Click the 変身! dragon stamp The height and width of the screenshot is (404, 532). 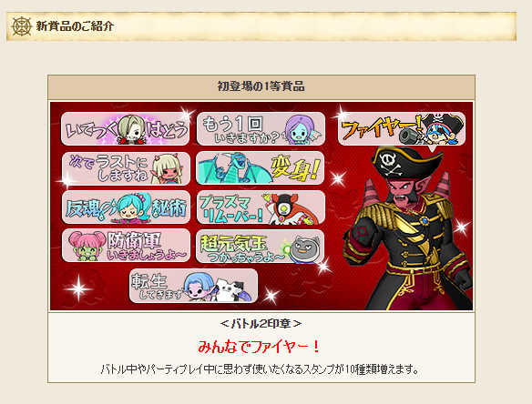[x=261, y=167]
